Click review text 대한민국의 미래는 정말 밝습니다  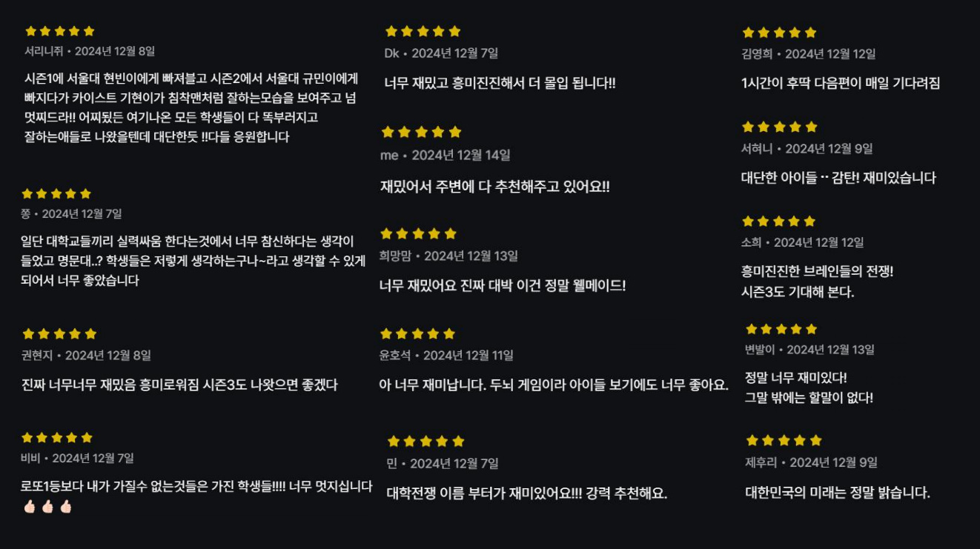click(x=838, y=493)
